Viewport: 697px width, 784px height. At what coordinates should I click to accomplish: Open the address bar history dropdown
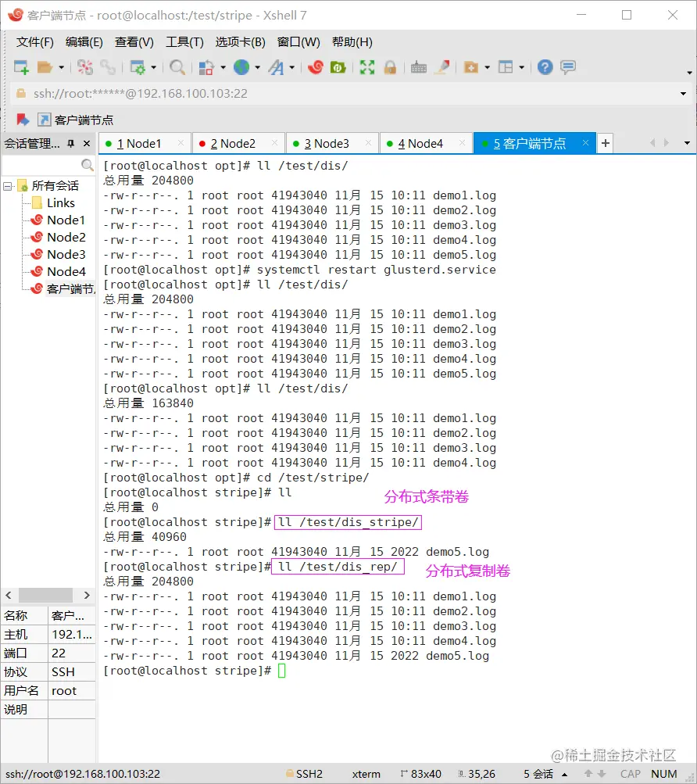point(683,94)
